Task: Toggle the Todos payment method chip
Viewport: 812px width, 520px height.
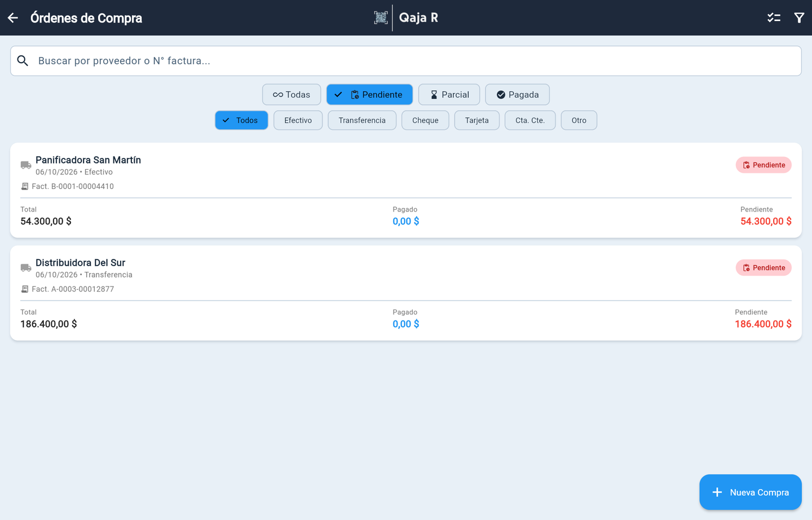Action: (x=241, y=120)
